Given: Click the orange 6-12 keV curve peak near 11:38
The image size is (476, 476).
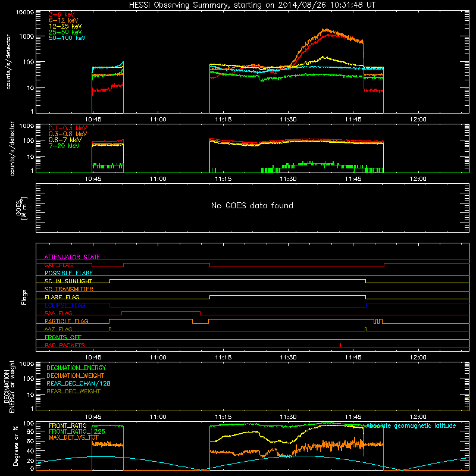Looking at the screenshot, I should tap(326, 30).
